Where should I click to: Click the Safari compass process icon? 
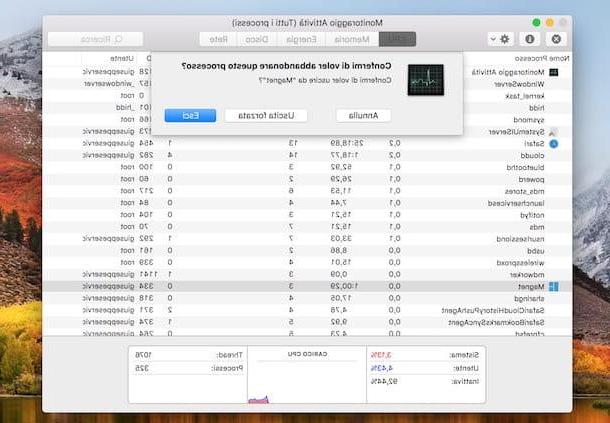tap(554, 144)
